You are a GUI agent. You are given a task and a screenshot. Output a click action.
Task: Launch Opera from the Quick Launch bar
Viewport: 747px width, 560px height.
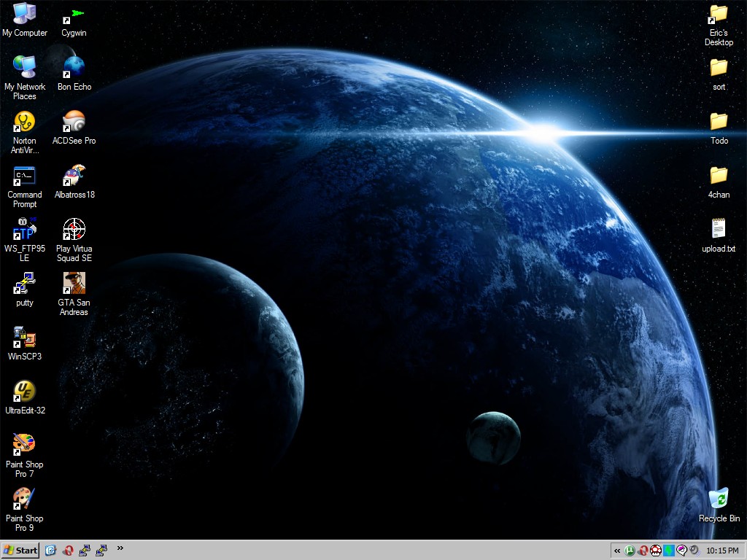click(68, 551)
